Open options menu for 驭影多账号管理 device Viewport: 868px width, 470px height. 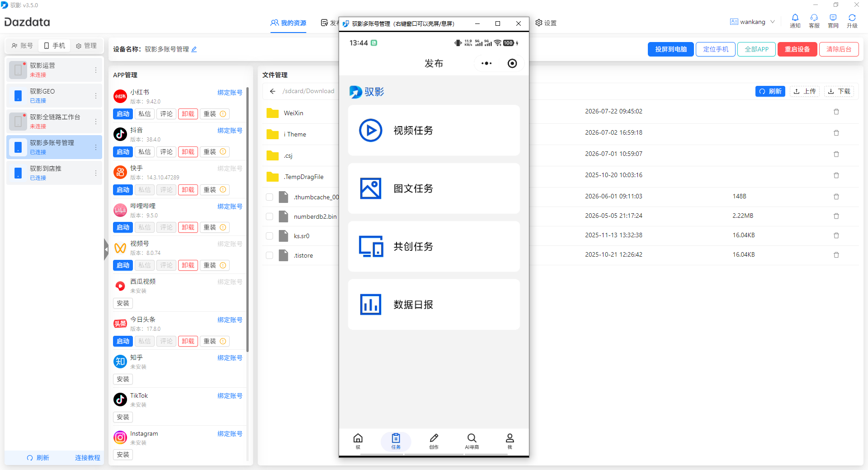pyautogui.click(x=96, y=147)
